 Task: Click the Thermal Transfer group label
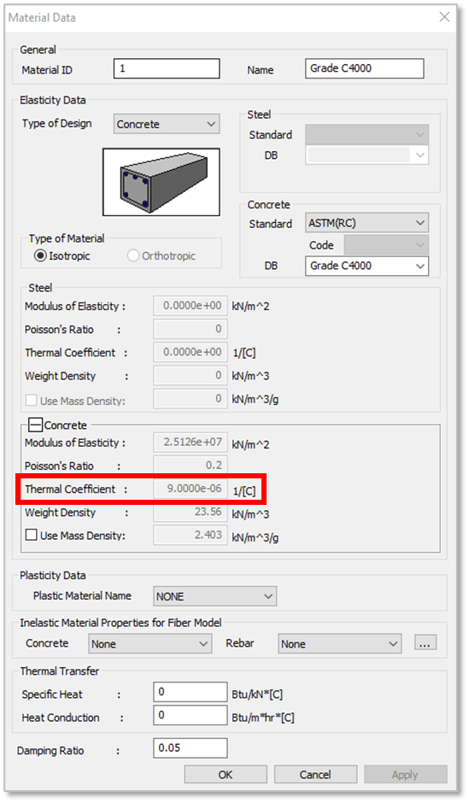pyautogui.click(x=59, y=671)
